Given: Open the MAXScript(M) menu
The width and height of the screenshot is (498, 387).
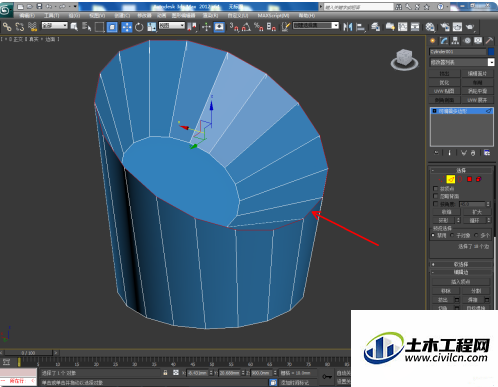Looking at the screenshot, I should click(273, 16).
